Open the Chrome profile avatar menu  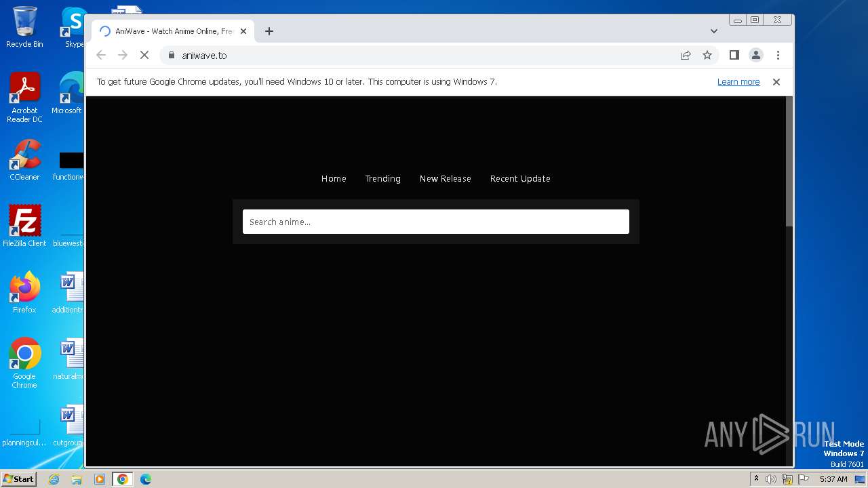tap(756, 56)
